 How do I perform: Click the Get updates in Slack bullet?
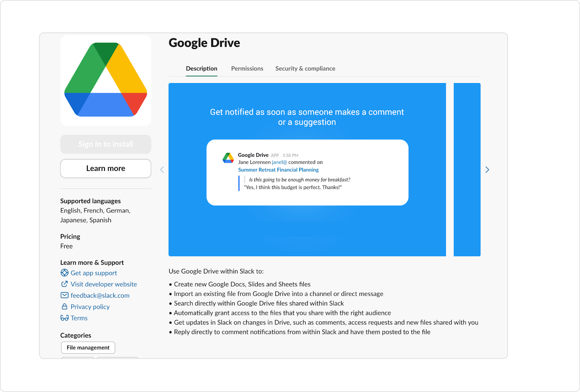323,322
